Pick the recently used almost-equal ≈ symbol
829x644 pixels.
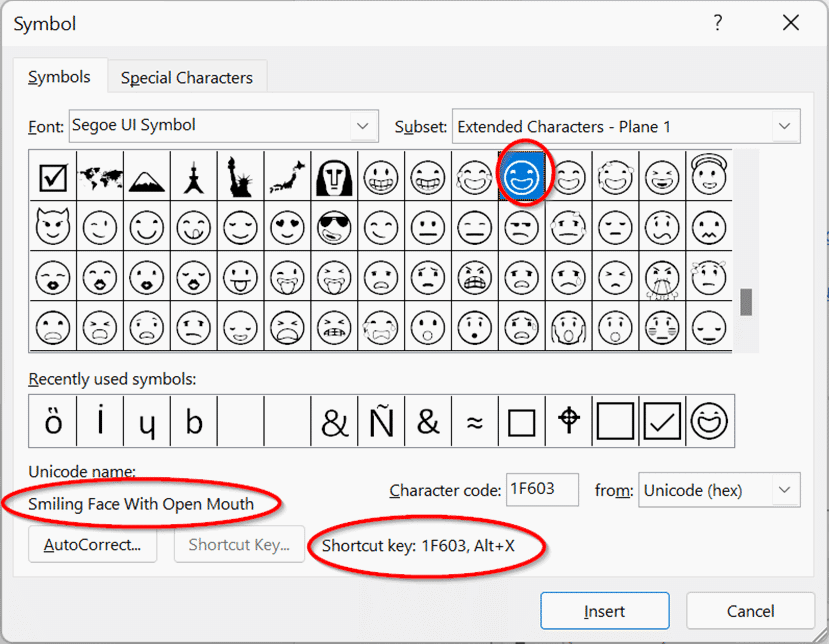475,422
